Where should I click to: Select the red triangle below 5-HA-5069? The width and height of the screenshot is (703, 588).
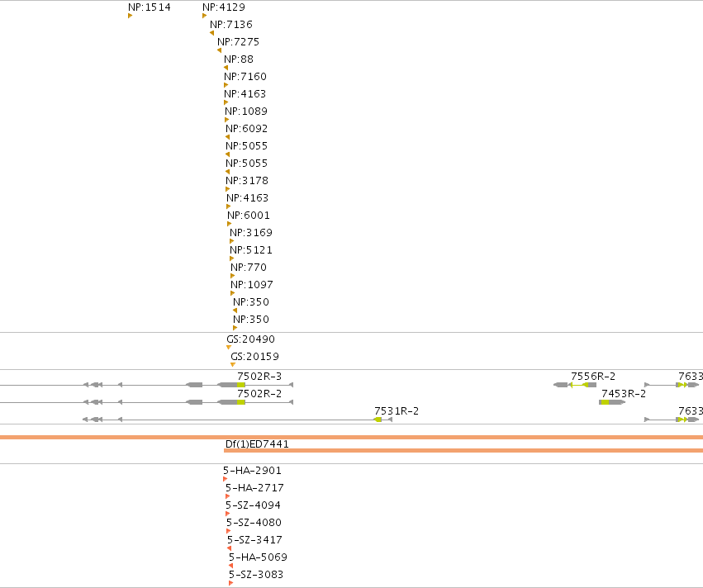point(231,566)
